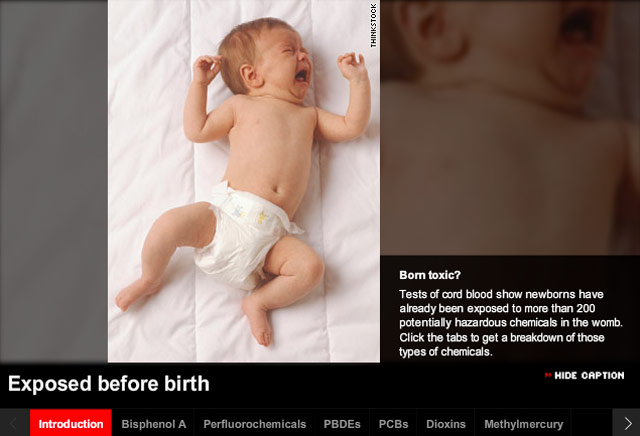Click the caption paragraph about cord blood

(x=511, y=323)
